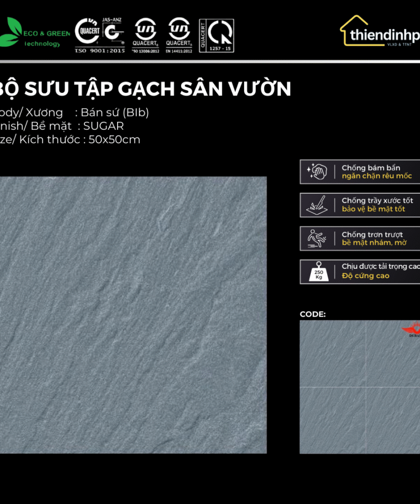Click the 'Chịu được tải trọng cao' text

(381, 267)
